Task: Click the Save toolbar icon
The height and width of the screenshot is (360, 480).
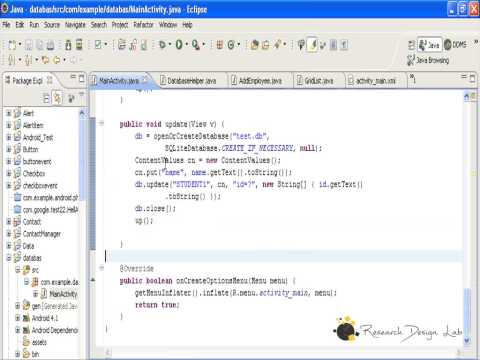Action: click(29, 45)
